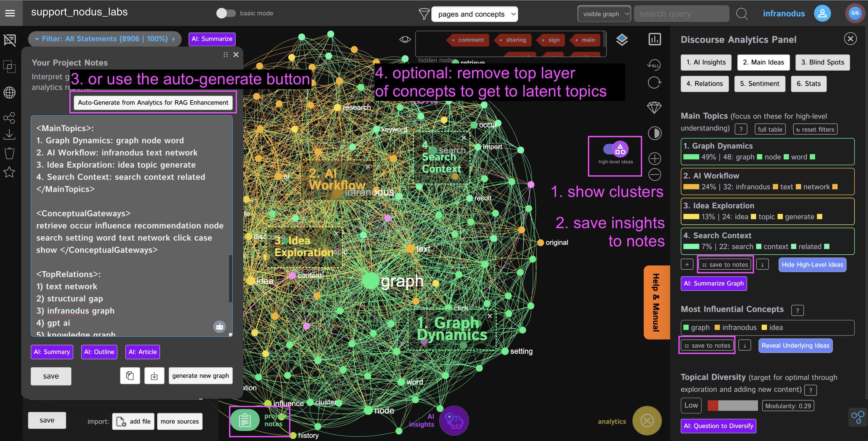The width and height of the screenshot is (868, 441).
Task: Close the Graph Dynamics cluster label
Action: 490,316
